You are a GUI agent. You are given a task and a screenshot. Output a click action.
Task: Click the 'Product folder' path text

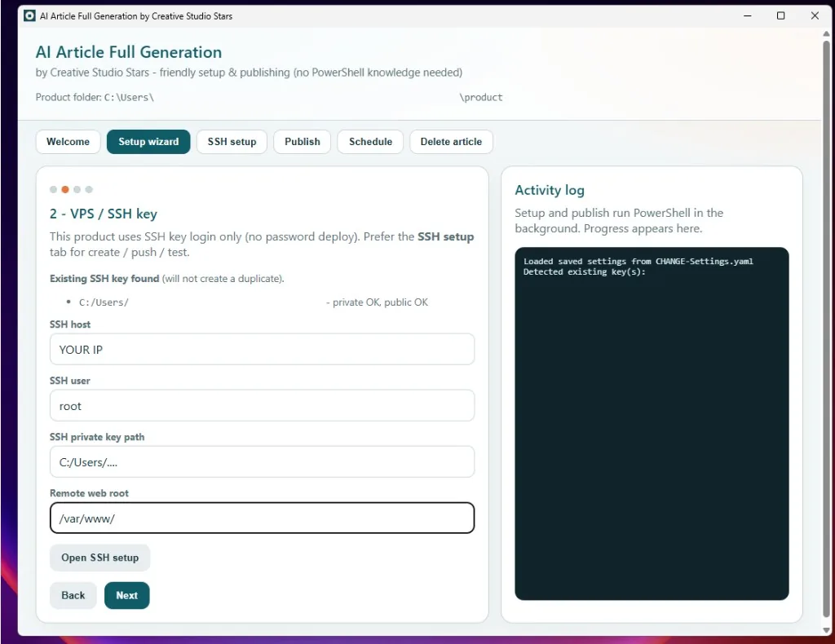[269, 97]
